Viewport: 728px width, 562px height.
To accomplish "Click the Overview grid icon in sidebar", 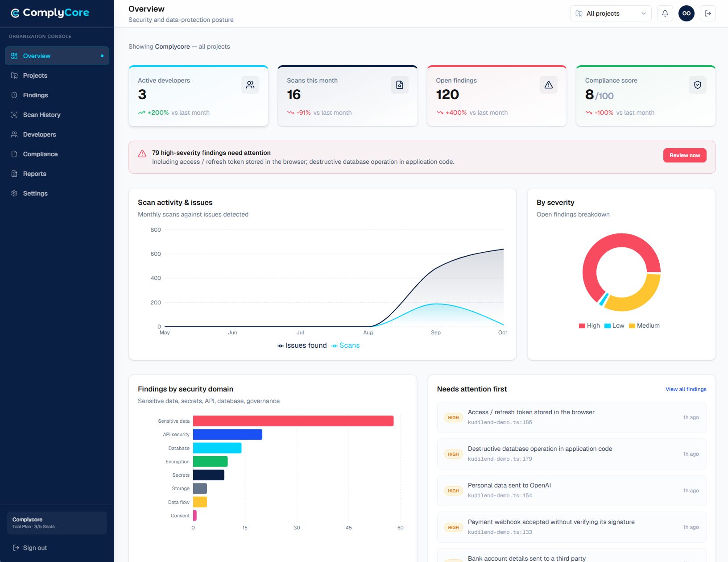I will pos(14,56).
